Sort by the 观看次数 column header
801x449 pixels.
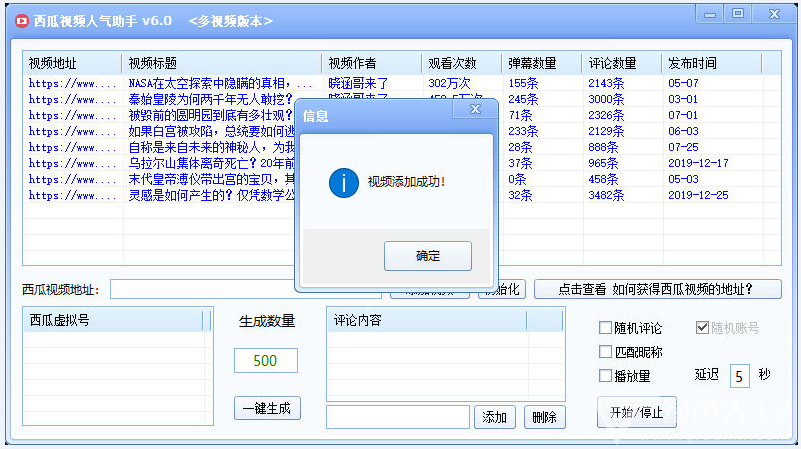pos(462,63)
